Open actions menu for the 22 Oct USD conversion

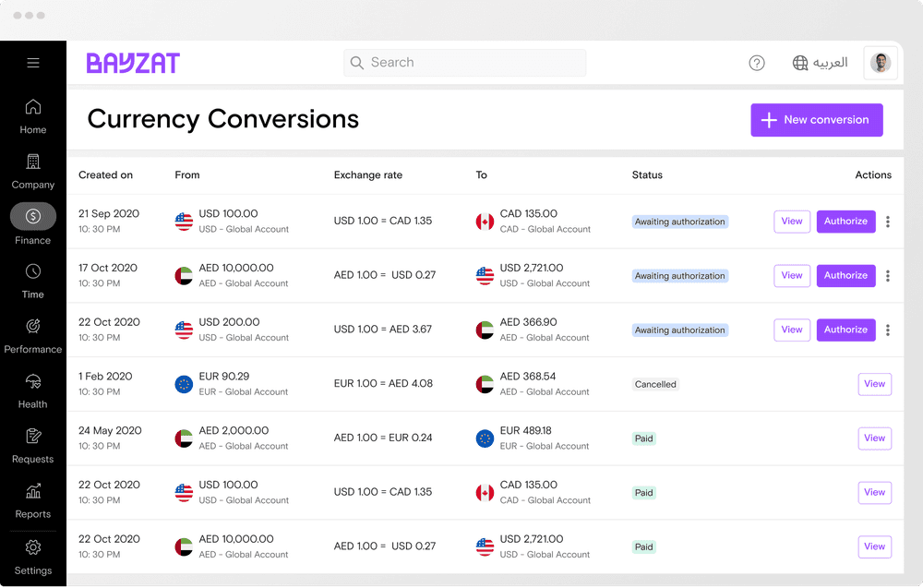(x=888, y=330)
